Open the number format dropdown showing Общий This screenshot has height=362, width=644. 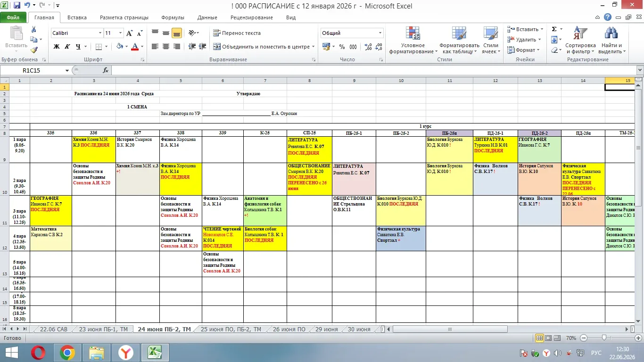pyautogui.click(x=380, y=33)
